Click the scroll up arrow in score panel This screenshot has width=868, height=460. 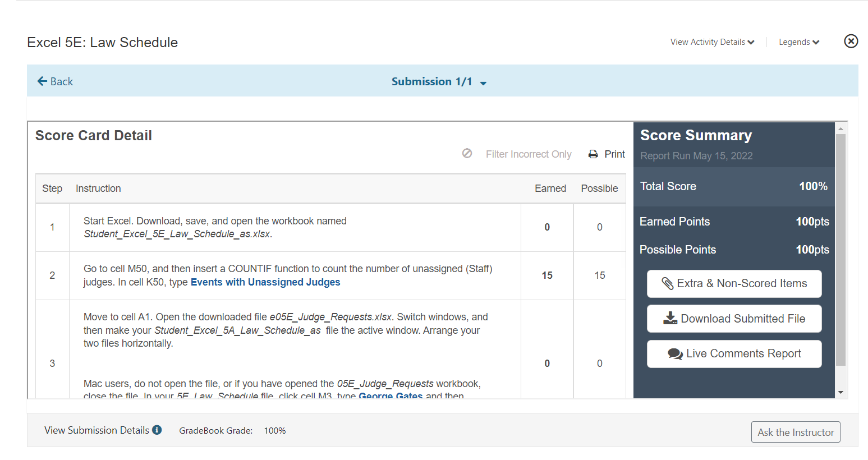[x=841, y=128]
